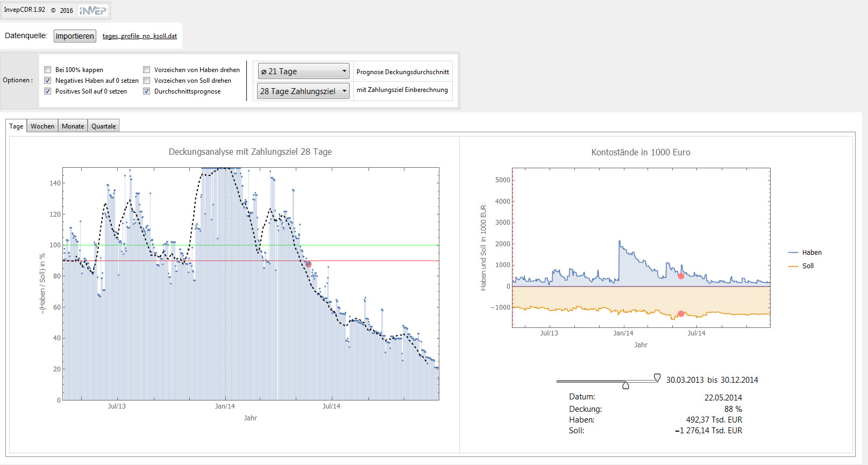Switch to the Wochen tab
This screenshot has width=868, height=465.
42,126
